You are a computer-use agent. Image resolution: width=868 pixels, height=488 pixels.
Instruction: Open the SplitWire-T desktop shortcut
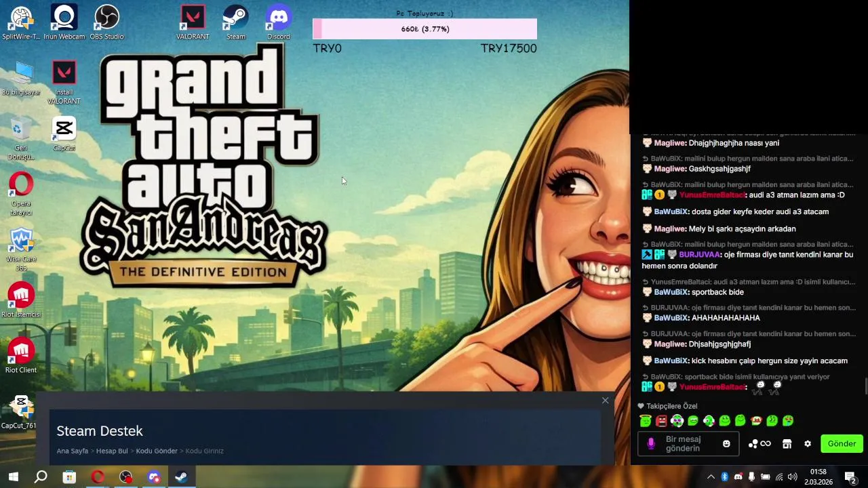(x=21, y=22)
